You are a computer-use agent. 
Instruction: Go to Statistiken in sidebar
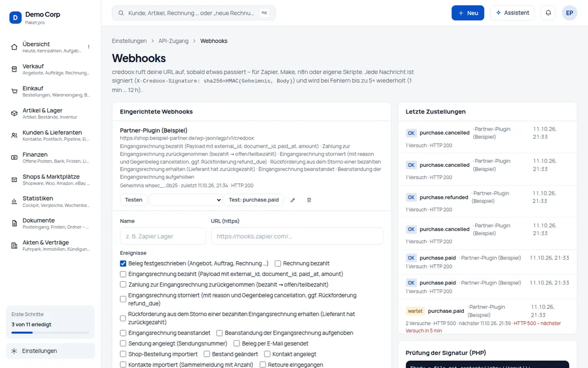[50, 202]
